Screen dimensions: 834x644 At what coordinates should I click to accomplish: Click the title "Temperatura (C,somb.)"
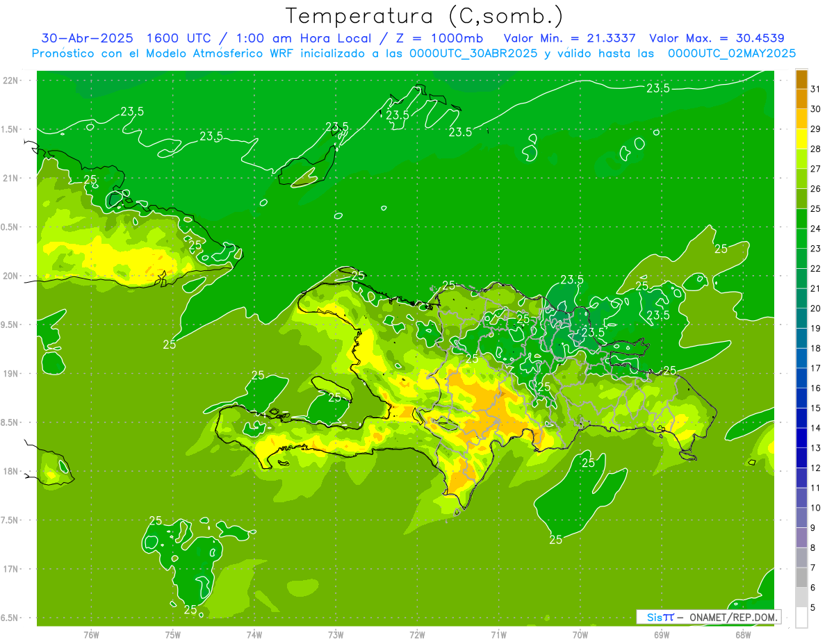(424, 16)
